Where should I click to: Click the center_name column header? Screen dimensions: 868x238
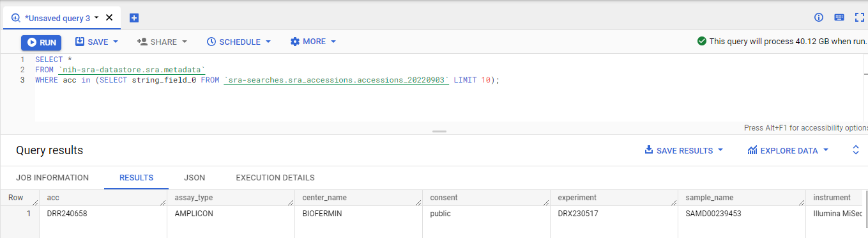coord(358,198)
